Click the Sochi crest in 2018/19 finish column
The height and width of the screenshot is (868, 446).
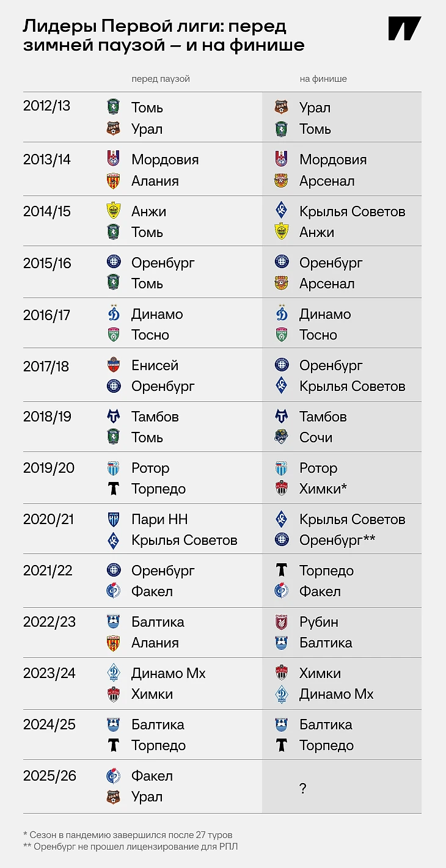coord(282,437)
